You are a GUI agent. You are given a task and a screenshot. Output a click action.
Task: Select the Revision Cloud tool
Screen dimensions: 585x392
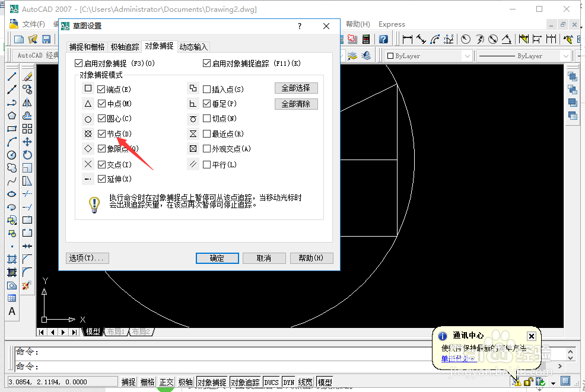(11, 168)
